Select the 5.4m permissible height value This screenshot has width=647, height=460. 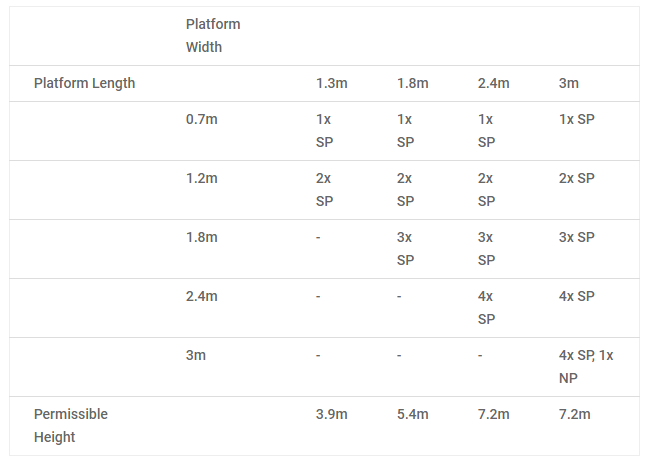412,414
